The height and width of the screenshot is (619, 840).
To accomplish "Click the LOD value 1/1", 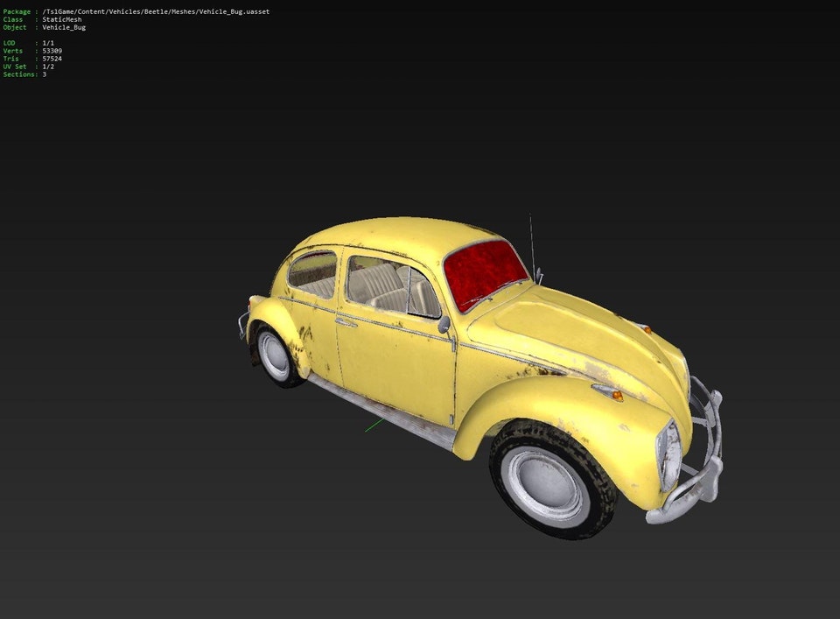I will pyautogui.click(x=48, y=43).
